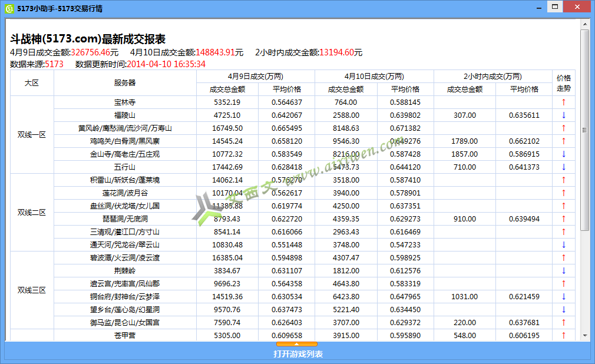The width and height of the screenshot is (595, 364).
Task: Select server 通天河/兜龙谷/翠云山
Action: (125, 245)
